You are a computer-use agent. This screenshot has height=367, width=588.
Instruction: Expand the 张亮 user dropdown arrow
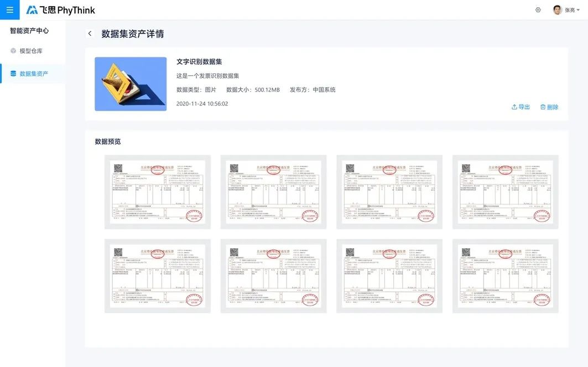tap(578, 10)
